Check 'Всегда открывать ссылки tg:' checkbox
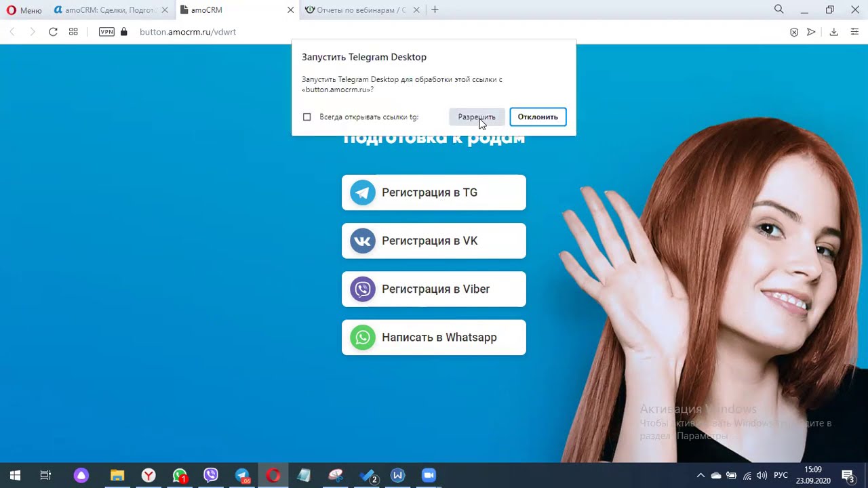This screenshot has height=488, width=868. point(307,117)
